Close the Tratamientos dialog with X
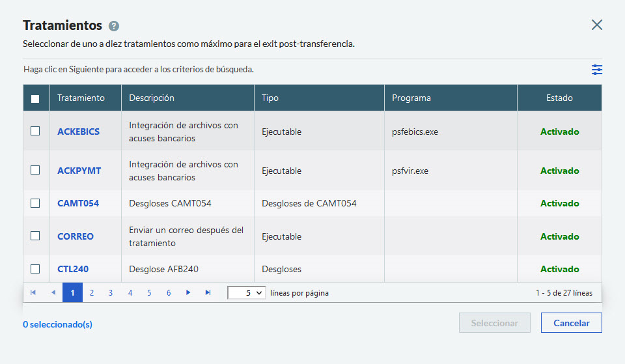 [x=596, y=25]
